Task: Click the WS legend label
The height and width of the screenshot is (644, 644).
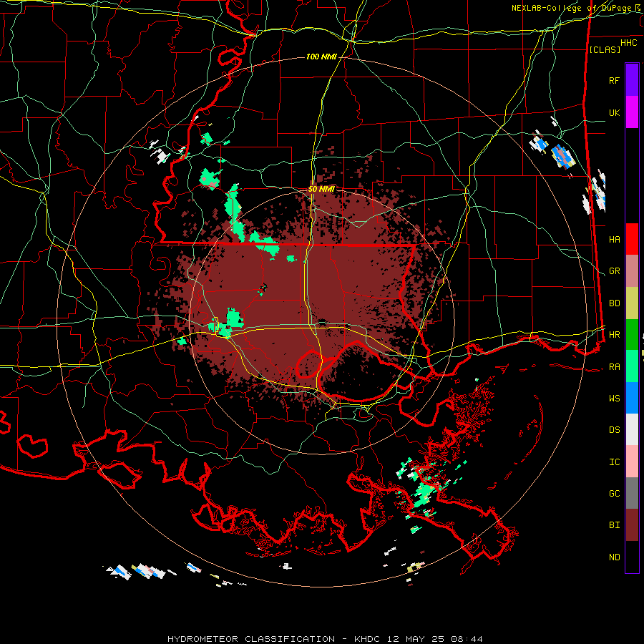Action: pos(615,398)
